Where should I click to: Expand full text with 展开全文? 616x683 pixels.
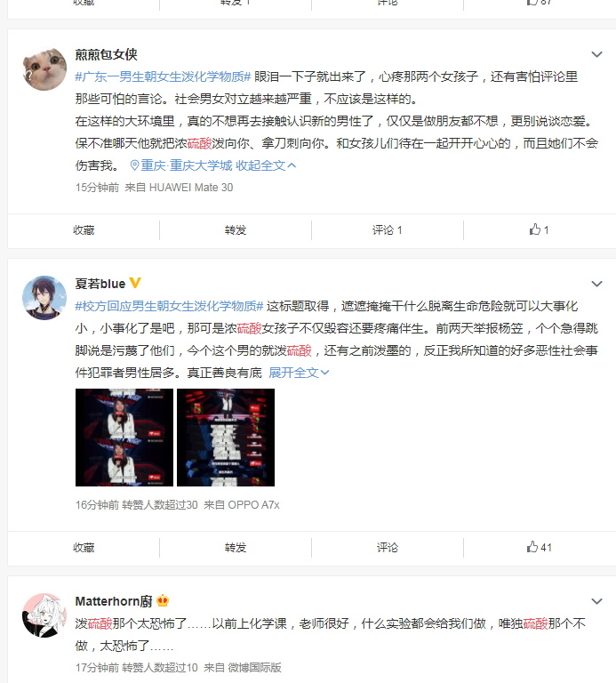pos(299,373)
